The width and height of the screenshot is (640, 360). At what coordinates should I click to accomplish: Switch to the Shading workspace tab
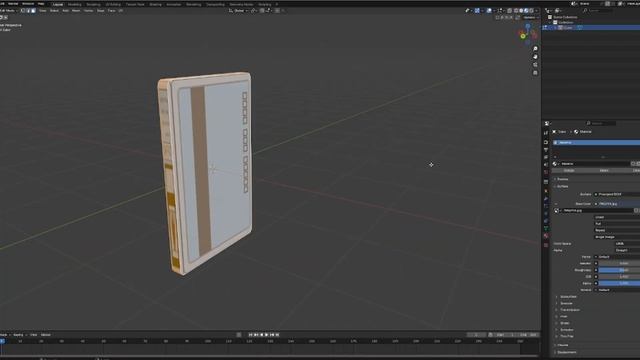(155, 4)
